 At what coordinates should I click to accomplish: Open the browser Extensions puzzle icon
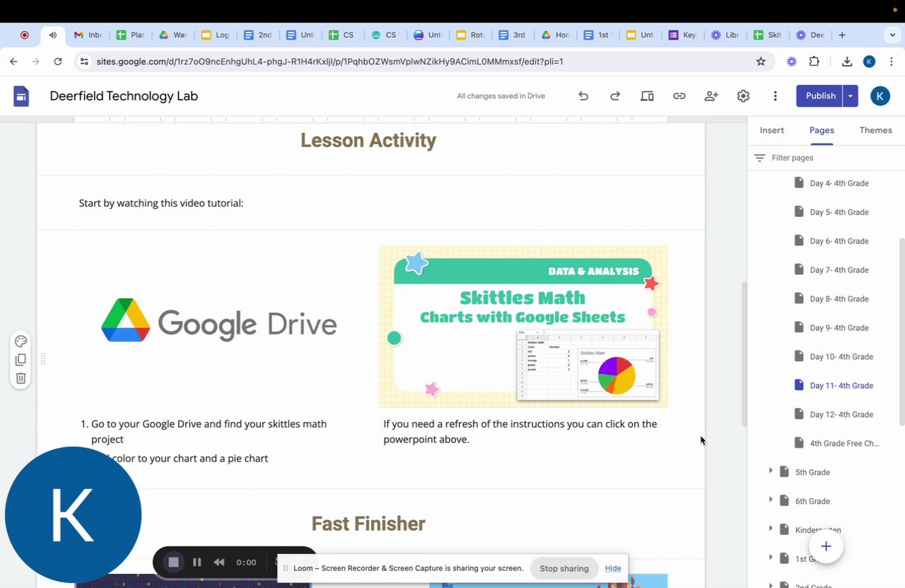[x=814, y=61]
